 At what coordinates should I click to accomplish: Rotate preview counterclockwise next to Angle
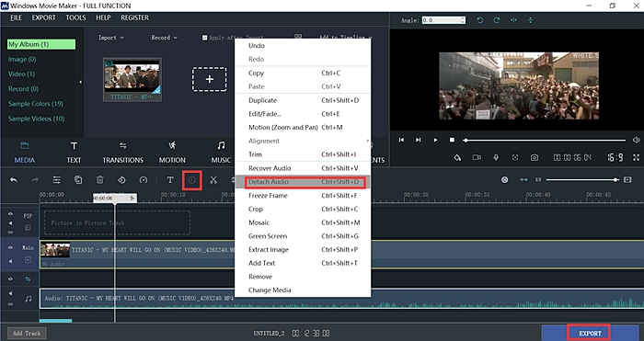[479, 20]
